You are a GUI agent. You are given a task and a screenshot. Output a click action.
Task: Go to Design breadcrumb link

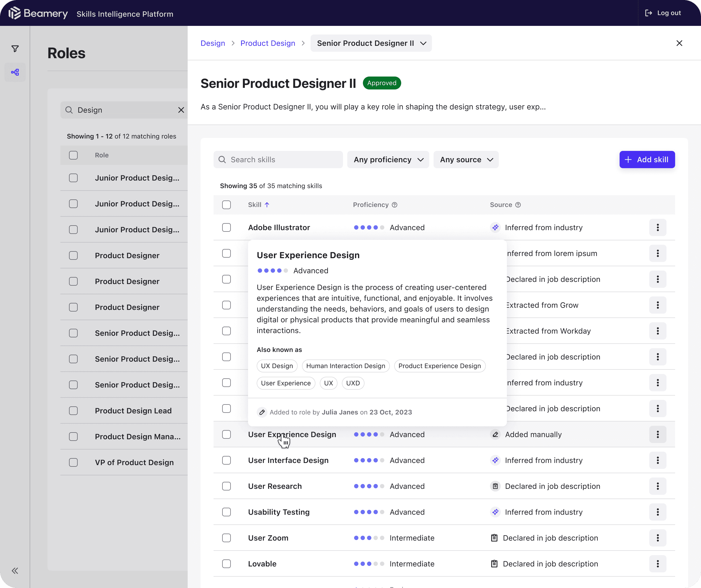tap(213, 43)
